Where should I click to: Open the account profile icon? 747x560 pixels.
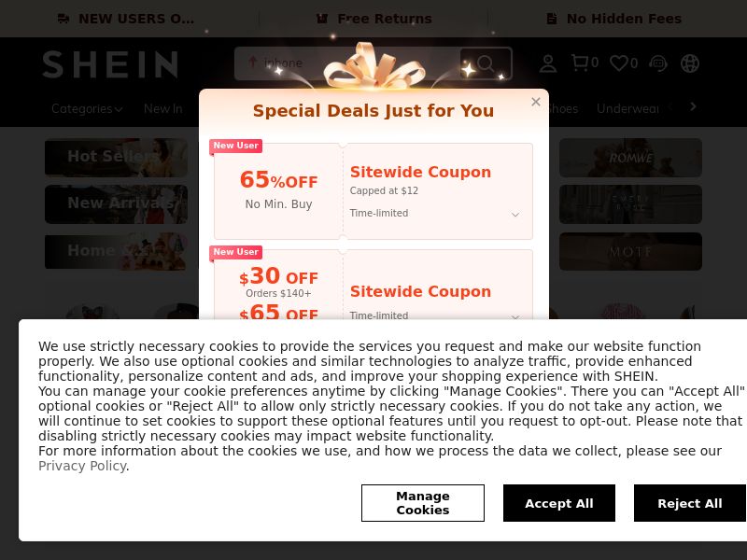coord(548,63)
